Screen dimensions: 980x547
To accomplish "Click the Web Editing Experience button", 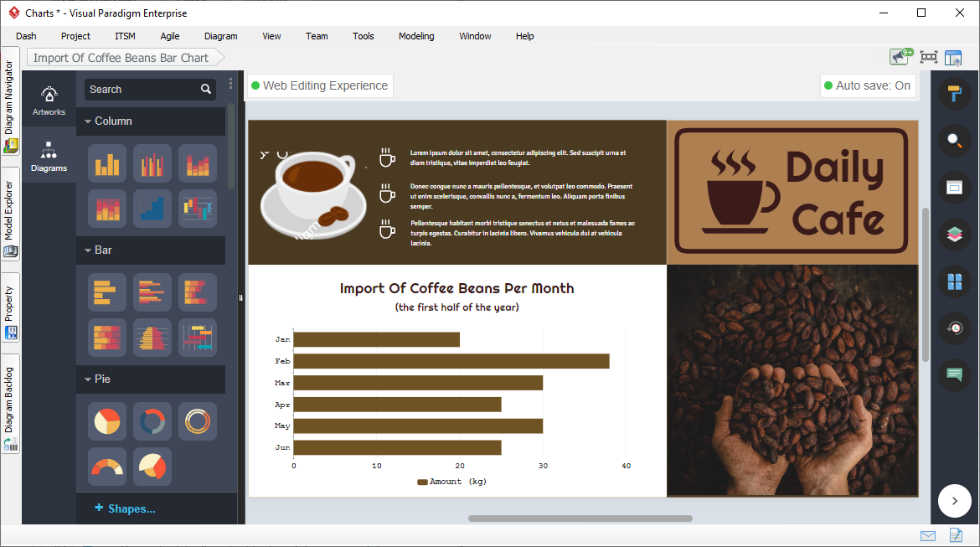I will 320,85.
